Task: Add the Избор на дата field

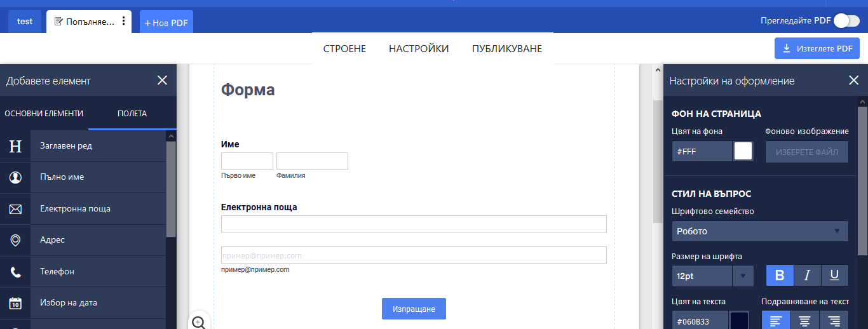Action: [x=83, y=303]
